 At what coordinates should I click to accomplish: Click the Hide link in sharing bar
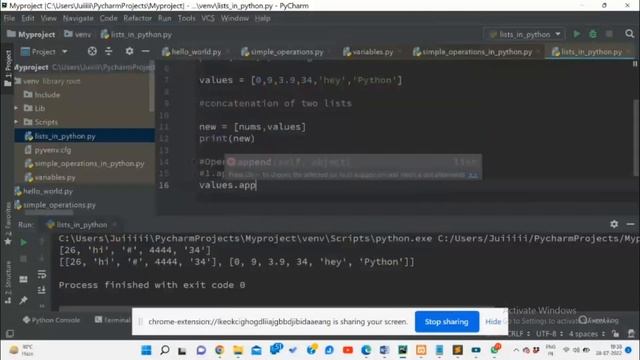coord(493,322)
